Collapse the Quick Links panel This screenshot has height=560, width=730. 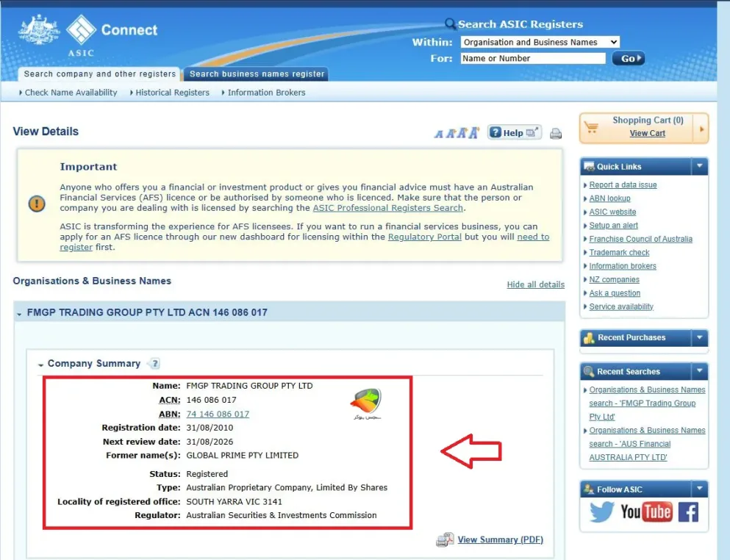click(x=699, y=165)
